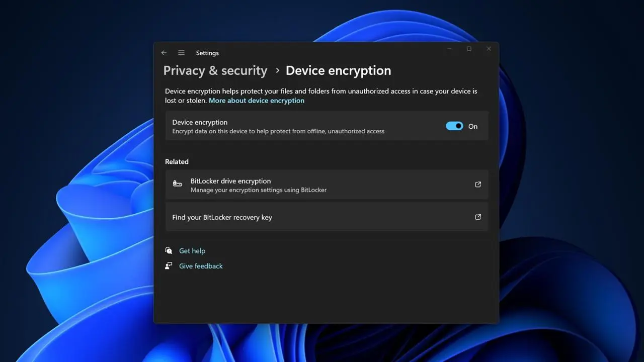Open the Give feedback link
The image size is (644, 362).
click(x=201, y=266)
